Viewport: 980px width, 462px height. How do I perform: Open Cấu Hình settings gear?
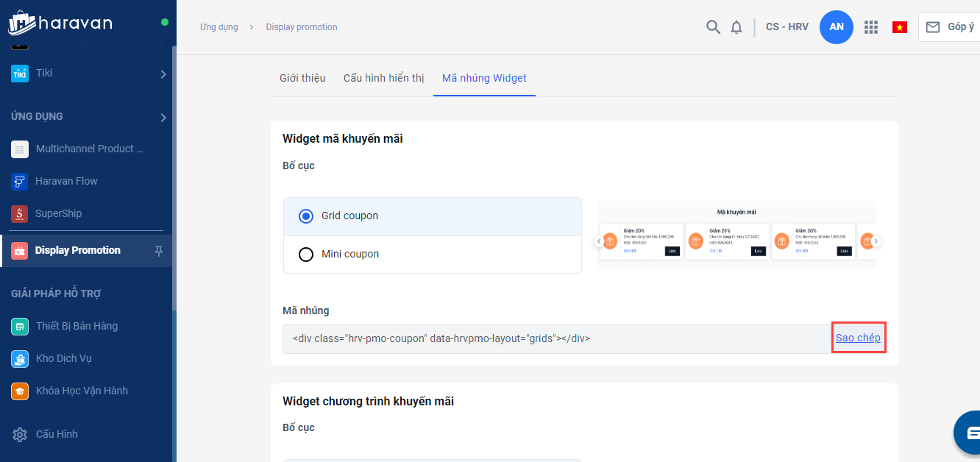(20, 434)
